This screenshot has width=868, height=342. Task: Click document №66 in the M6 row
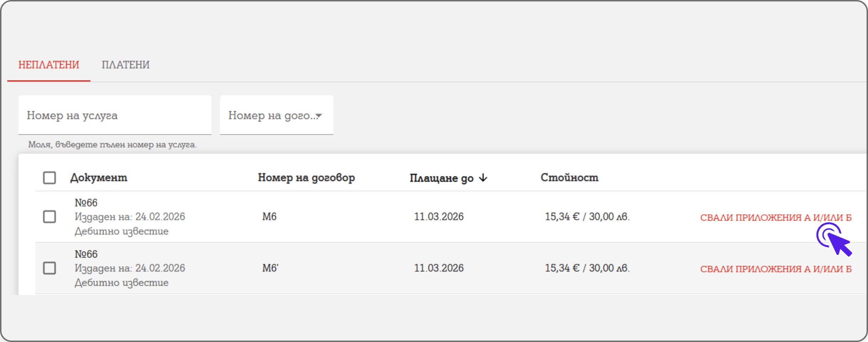click(86, 203)
